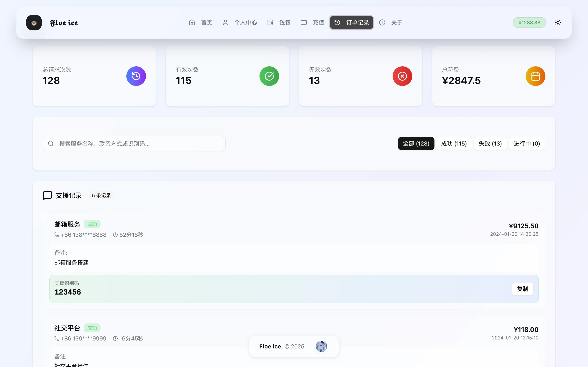Click the green valid count checkmark icon
The height and width of the screenshot is (367, 588).
point(269,76)
